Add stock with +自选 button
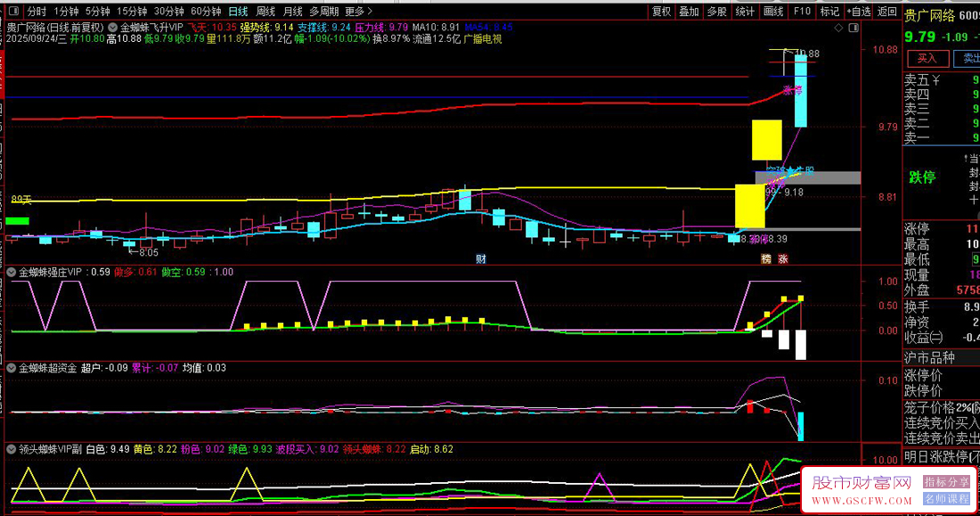 pyautogui.click(x=859, y=12)
